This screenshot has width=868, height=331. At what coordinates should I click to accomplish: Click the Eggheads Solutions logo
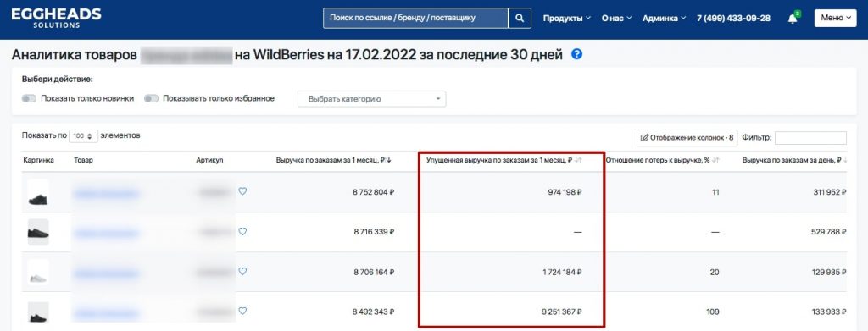click(x=56, y=18)
